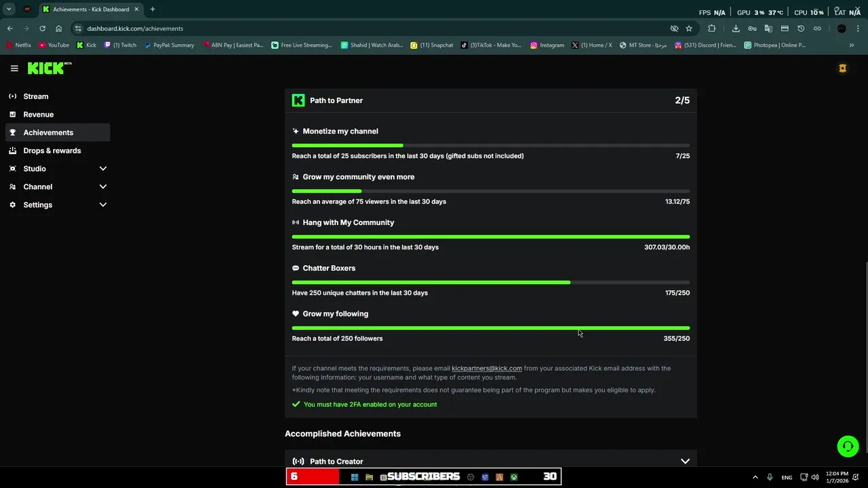Click the 2FA enabled requirement text
Viewport: 868px width, 488px height.
[x=370, y=405]
